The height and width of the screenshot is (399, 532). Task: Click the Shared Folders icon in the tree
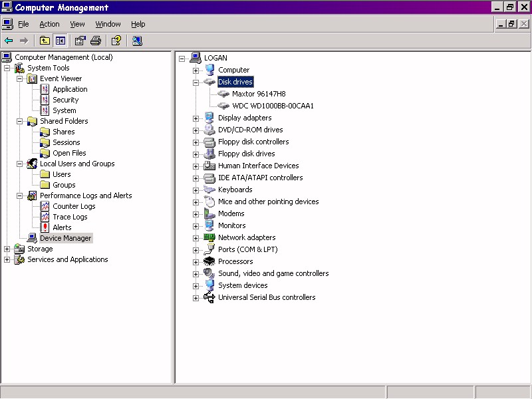(32, 121)
